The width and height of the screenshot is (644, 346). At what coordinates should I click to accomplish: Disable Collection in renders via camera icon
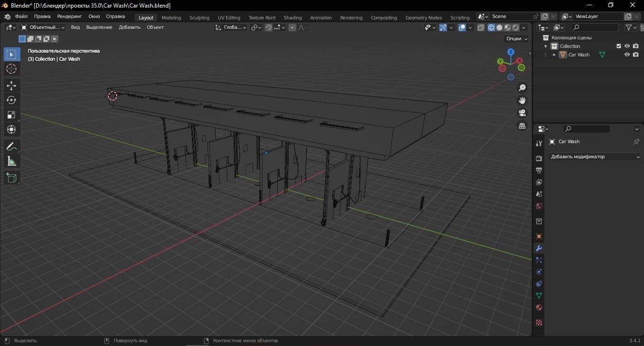(635, 46)
